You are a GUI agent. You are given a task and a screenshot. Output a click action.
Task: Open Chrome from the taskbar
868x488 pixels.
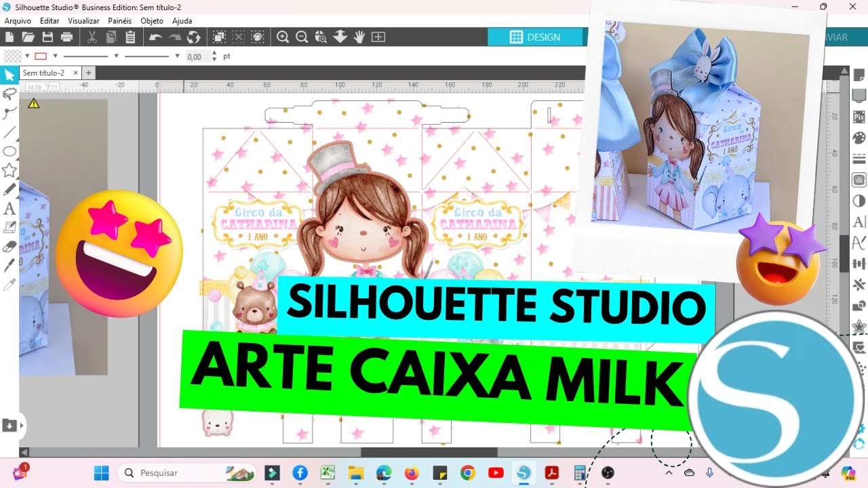click(467, 472)
